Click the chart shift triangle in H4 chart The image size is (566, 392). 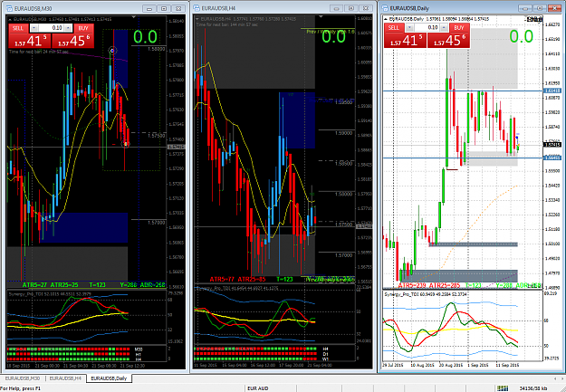(x=321, y=16)
